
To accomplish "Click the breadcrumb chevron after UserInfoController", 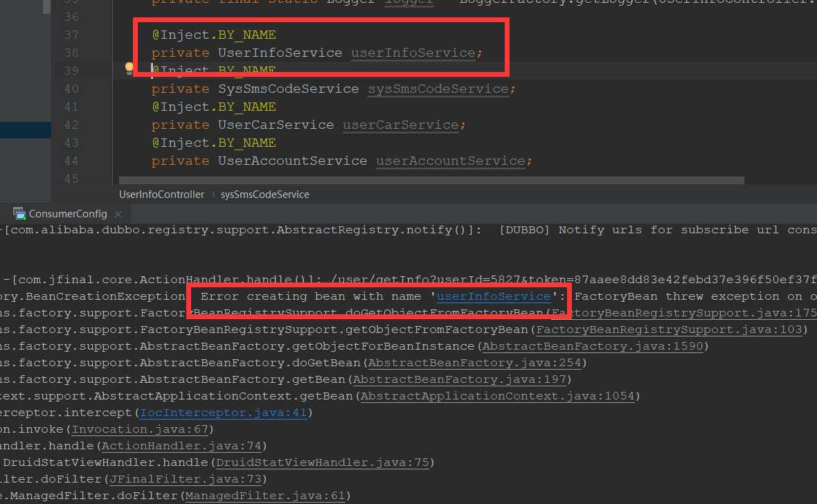I will tap(213, 195).
